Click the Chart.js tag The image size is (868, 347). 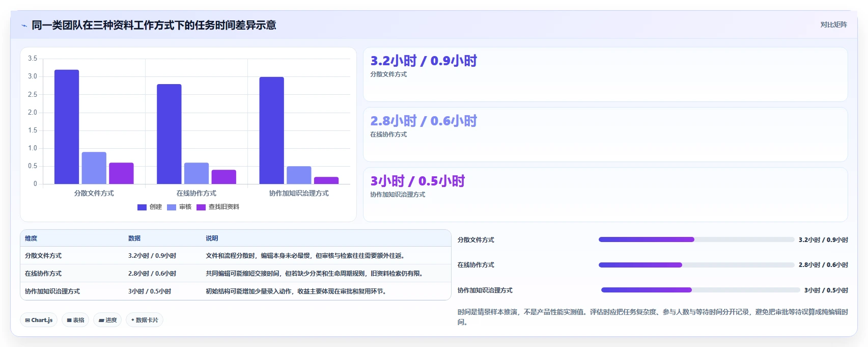click(39, 320)
